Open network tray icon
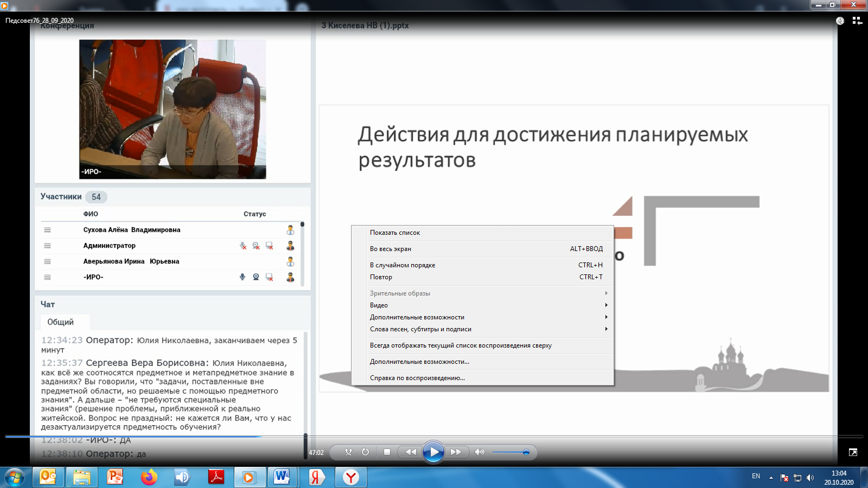Image resolution: width=868 pixels, height=488 pixels. click(797, 478)
